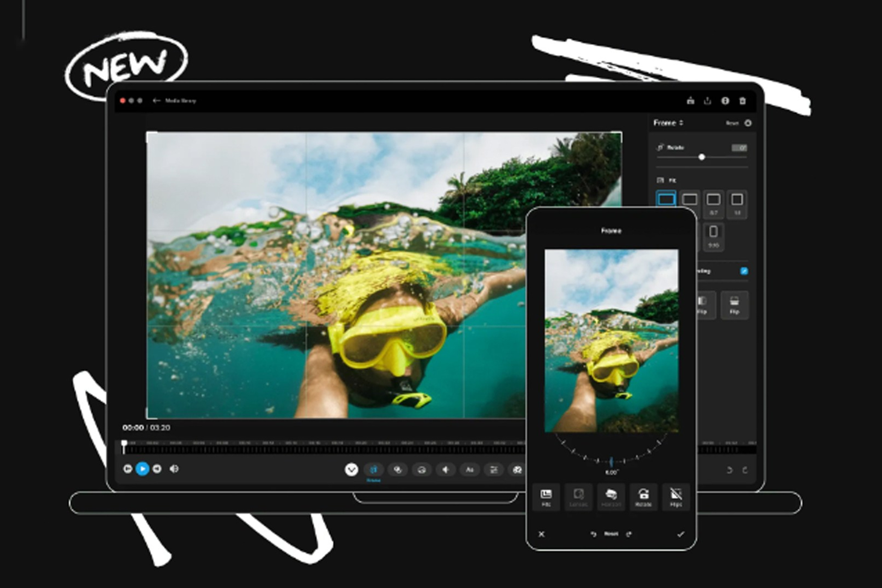
Task: Cancel edits with X on phone
Action: click(x=542, y=534)
